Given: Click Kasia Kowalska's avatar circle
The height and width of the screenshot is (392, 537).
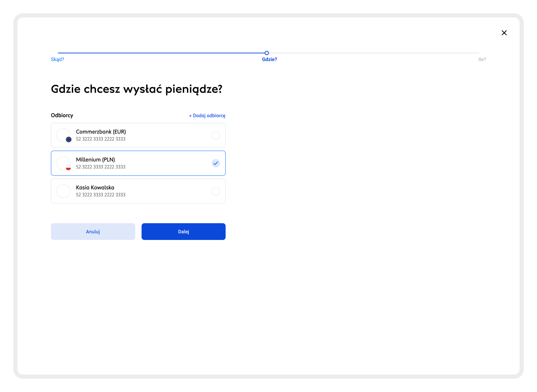Looking at the screenshot, I should click(x=63, y=191).
